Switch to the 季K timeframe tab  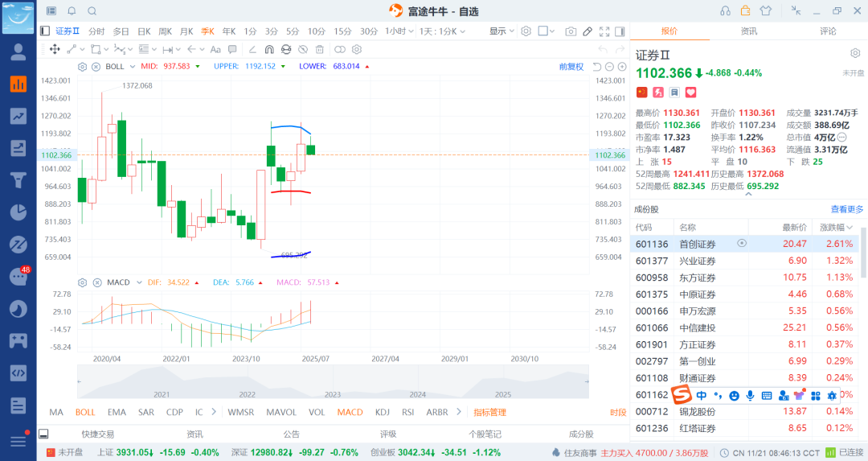click(207, 31)
